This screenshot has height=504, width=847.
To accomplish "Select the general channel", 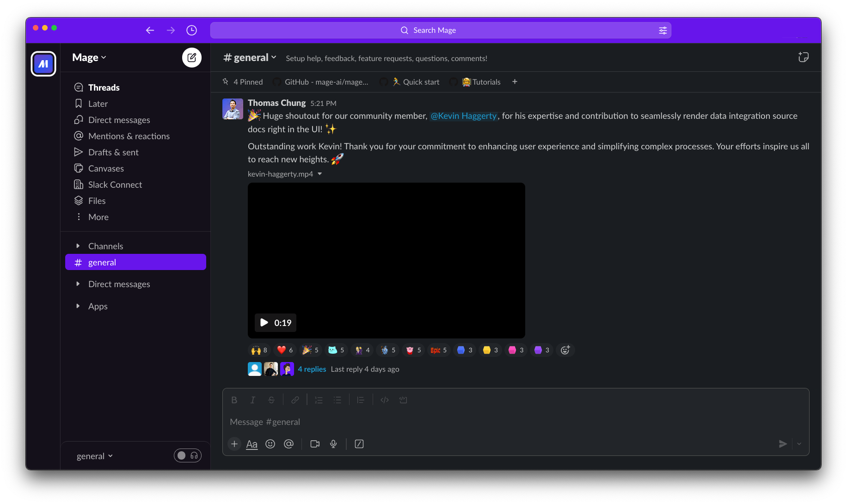I will tap(135, 262).
